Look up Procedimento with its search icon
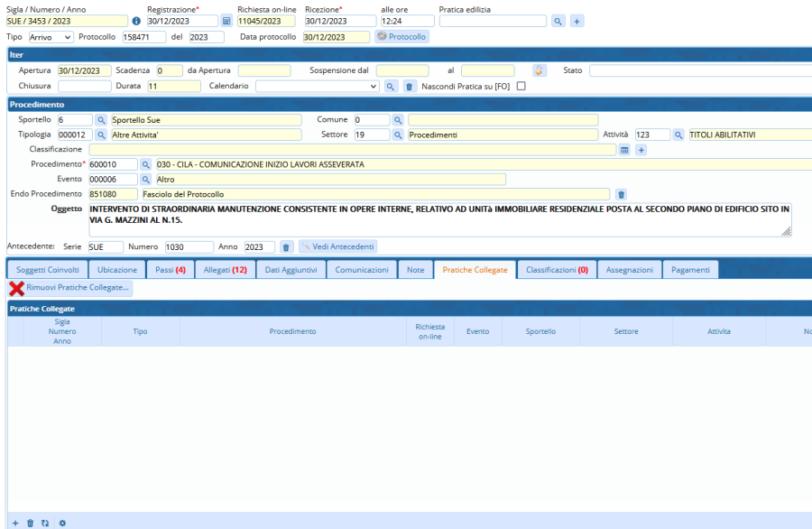 pyautogui.click(x=147, y=164)
